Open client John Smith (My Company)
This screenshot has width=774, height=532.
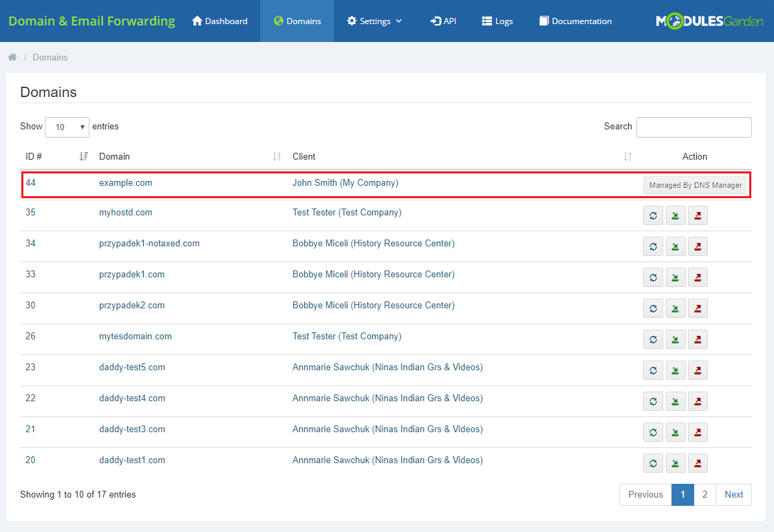[345, 183]
